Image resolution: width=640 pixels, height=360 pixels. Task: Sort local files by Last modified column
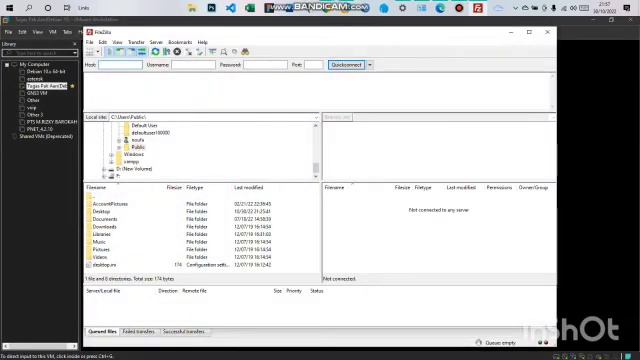(x=249, y=187)
